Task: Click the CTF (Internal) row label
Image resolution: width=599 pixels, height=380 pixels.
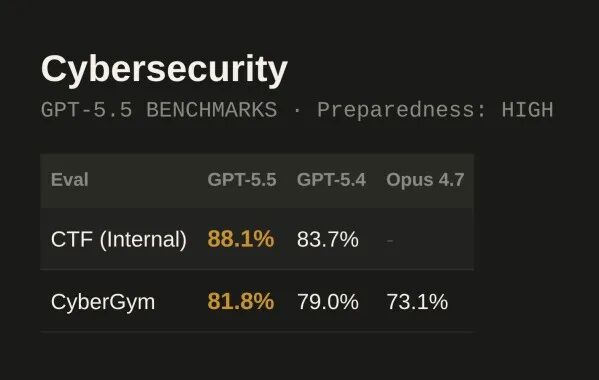Action: coord(119,239)
